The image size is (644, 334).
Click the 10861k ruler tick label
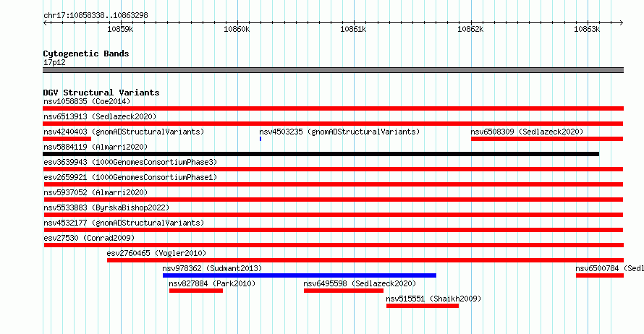(x=353, y=29)
